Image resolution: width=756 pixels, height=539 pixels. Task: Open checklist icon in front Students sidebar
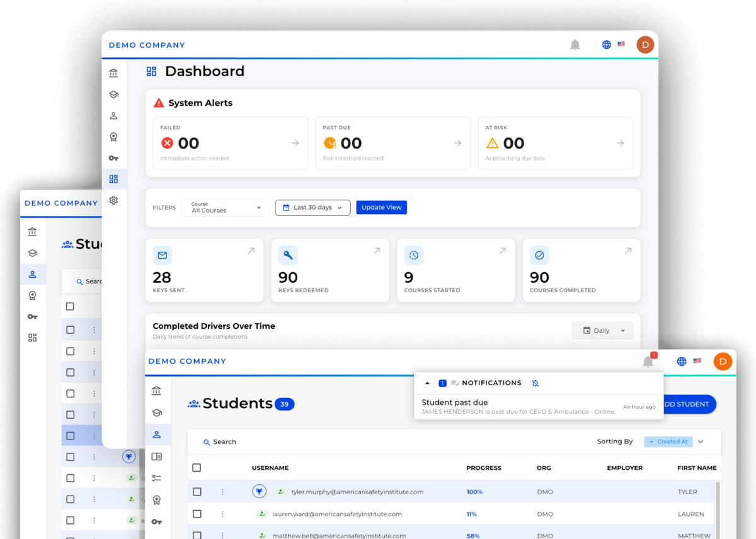(157, 478)
